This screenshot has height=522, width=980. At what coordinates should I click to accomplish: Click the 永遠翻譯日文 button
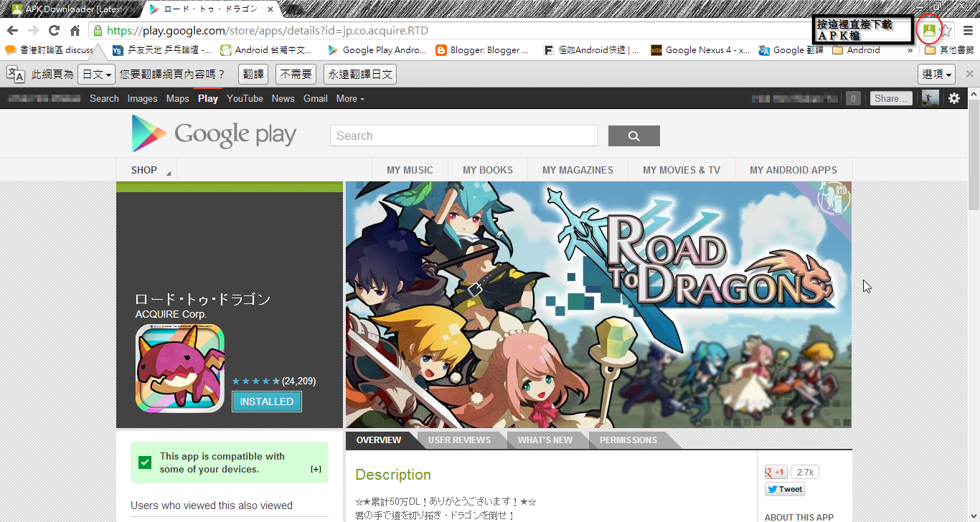coord(360,75)
